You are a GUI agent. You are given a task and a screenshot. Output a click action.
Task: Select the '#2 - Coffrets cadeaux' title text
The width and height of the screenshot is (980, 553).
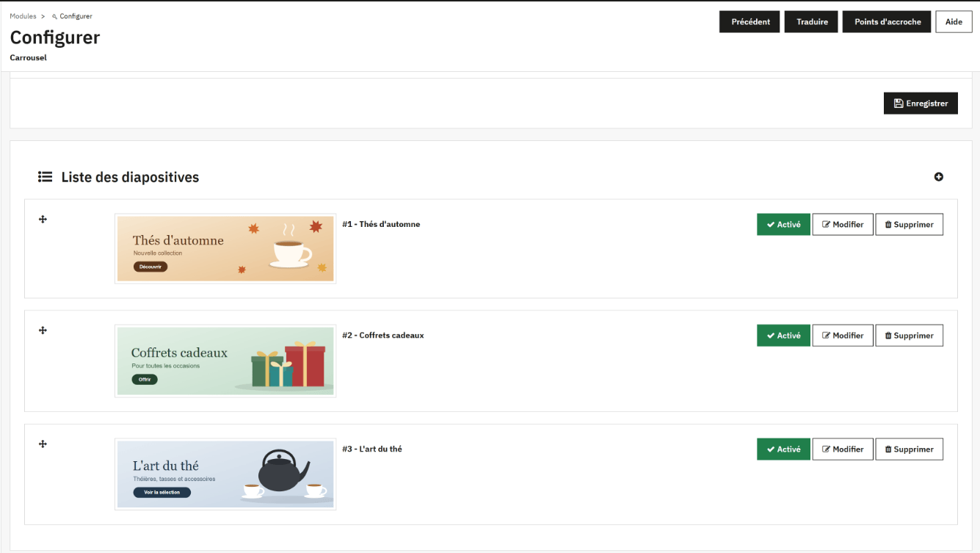point(383,335)
